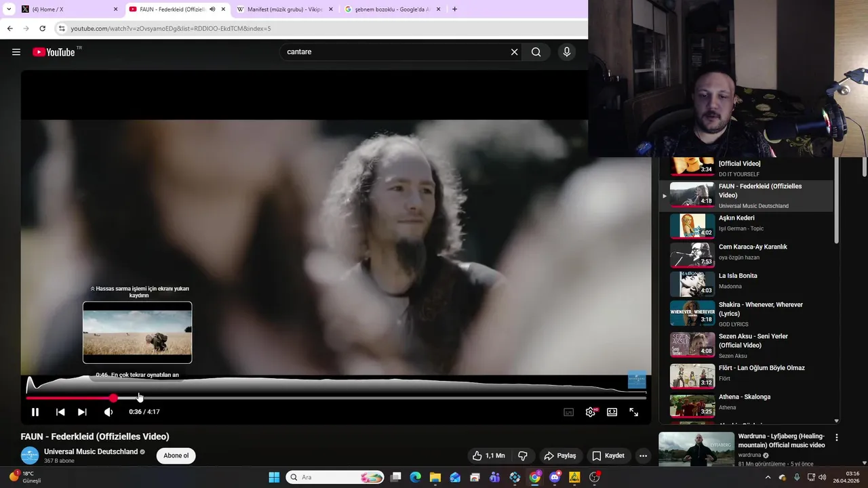Play La Isla Bonita by Madonna

point(746,284)
